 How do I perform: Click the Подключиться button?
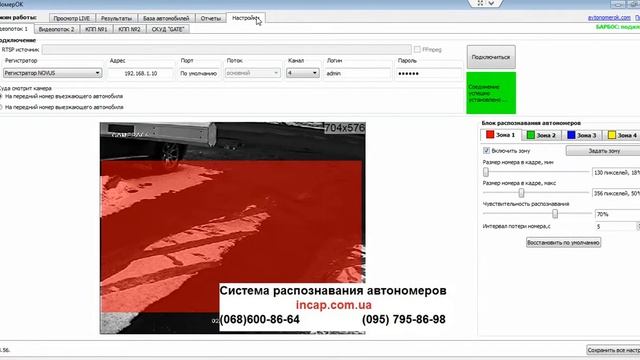pos(491,57)
